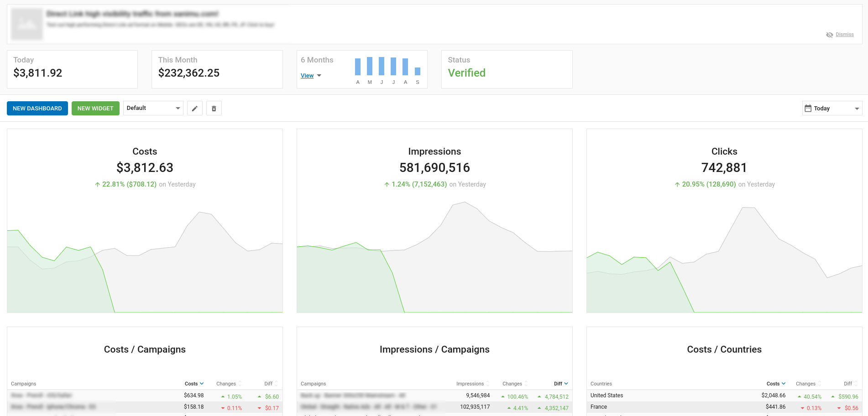This screenshot has width=868, height=416.
Task: Click Diff sort arrow in Impressions / Campaigns table
Action: 566,384
